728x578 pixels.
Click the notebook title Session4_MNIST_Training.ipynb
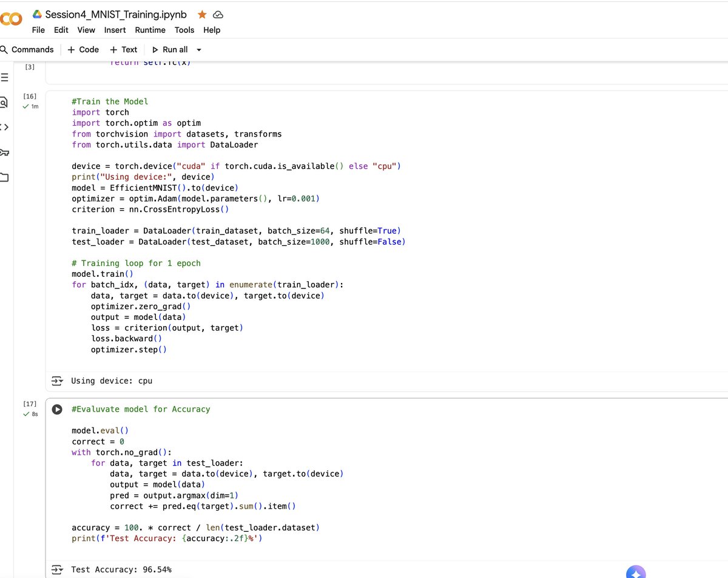pyautogui.click(x=116, y=14)
